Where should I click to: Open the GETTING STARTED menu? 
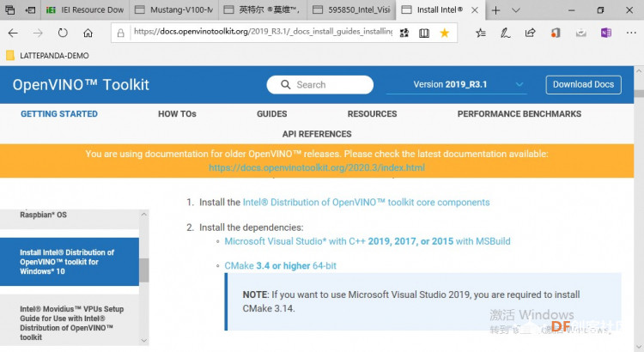pos(59,114)
